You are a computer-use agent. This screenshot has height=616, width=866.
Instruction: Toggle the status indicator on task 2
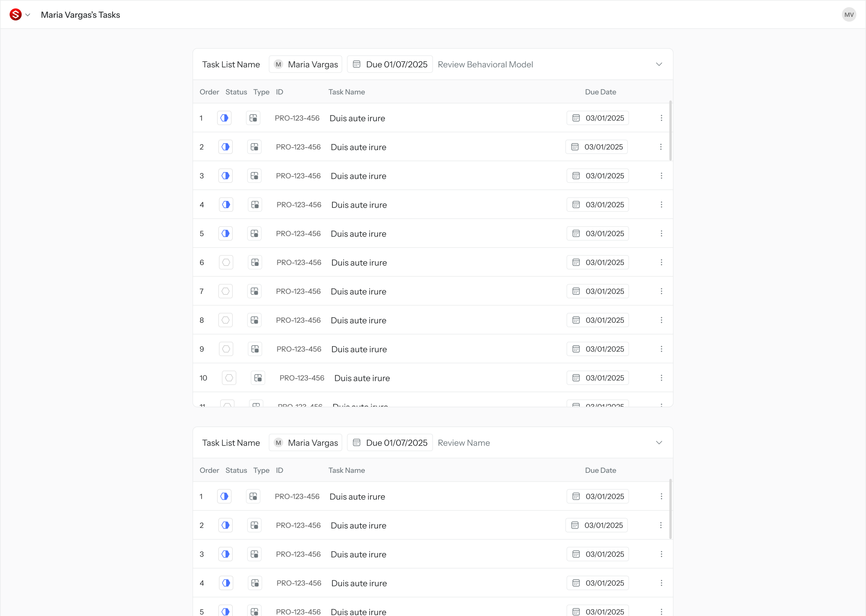[225, 147]
